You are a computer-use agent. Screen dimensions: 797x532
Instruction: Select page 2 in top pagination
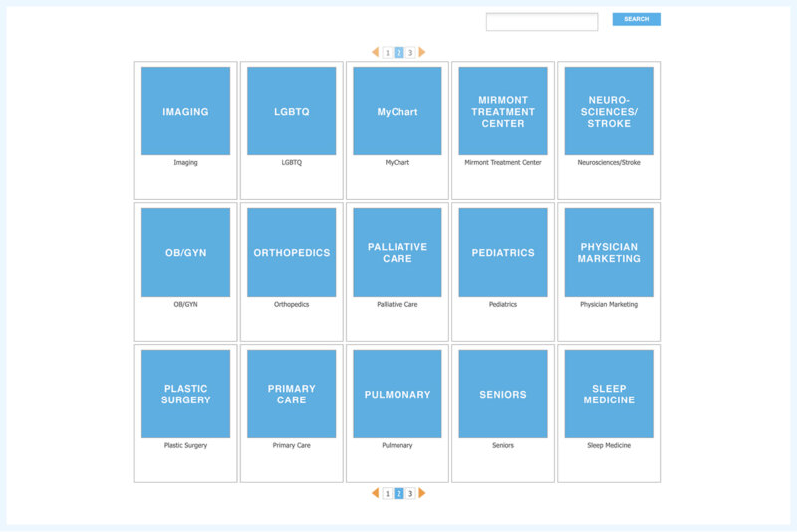[x=399, y=53]
